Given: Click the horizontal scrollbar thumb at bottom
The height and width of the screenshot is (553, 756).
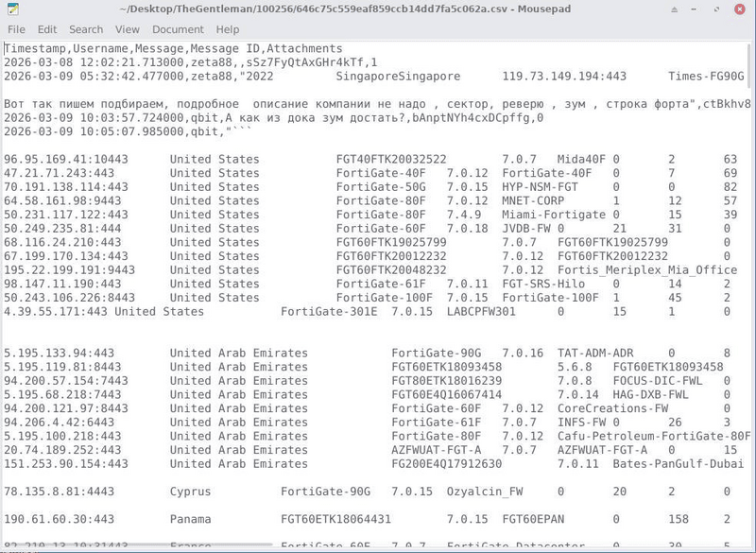Looking at the screenshot, I should click(136, 544).
